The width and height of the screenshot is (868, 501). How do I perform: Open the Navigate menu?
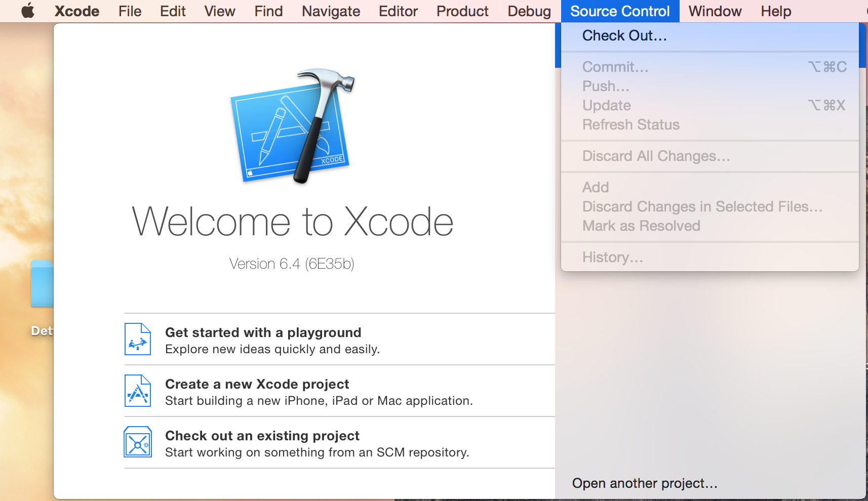331,11
